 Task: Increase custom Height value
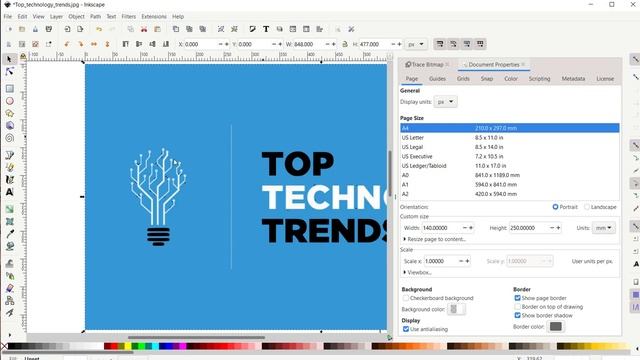click(558, 228)
